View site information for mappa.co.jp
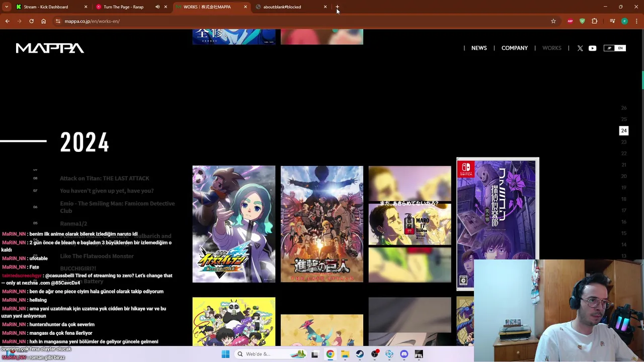 point(58,21)
